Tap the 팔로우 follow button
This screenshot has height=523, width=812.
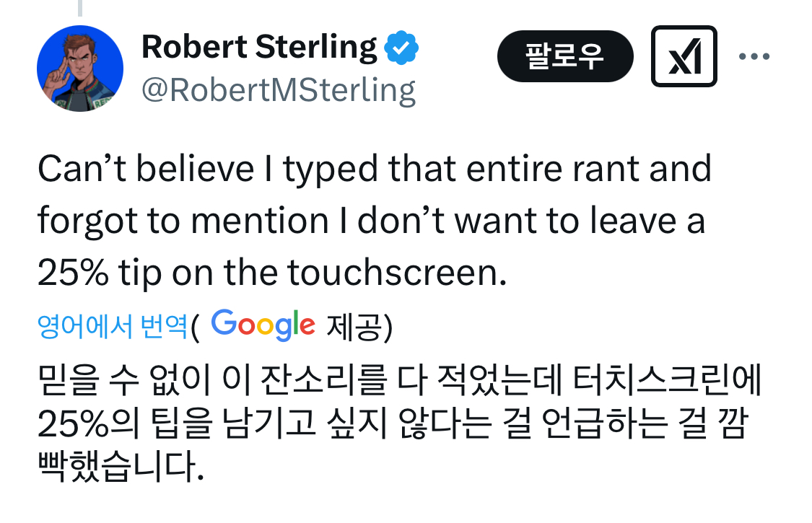coord(564,56)
